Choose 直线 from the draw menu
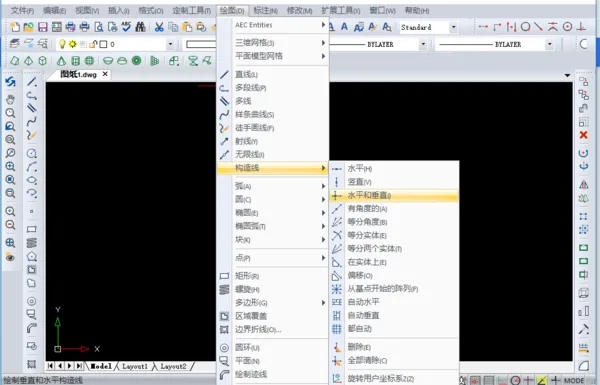 click(272, 74)
